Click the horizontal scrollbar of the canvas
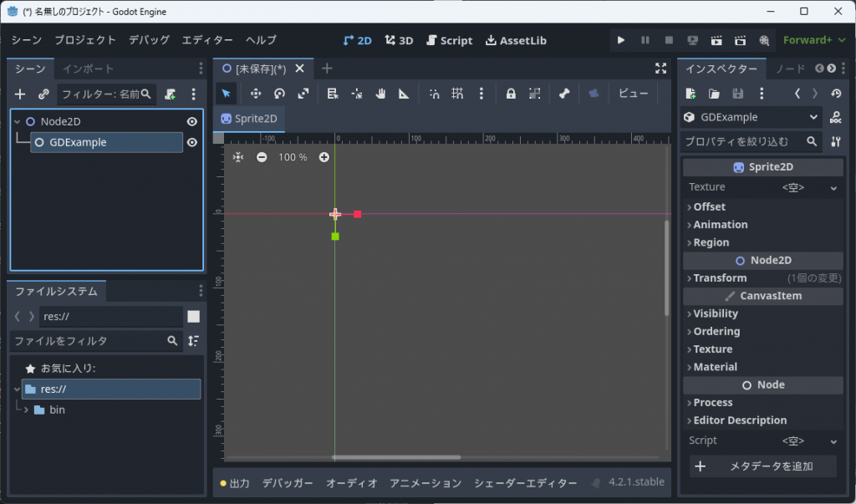Screen dimensions: 856x504 (x=396, y=457)
